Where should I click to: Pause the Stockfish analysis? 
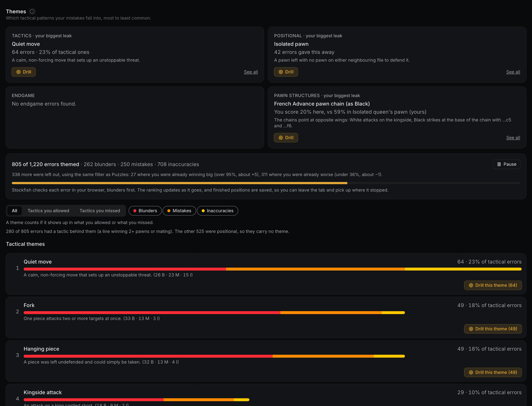(x=507, y=164)
